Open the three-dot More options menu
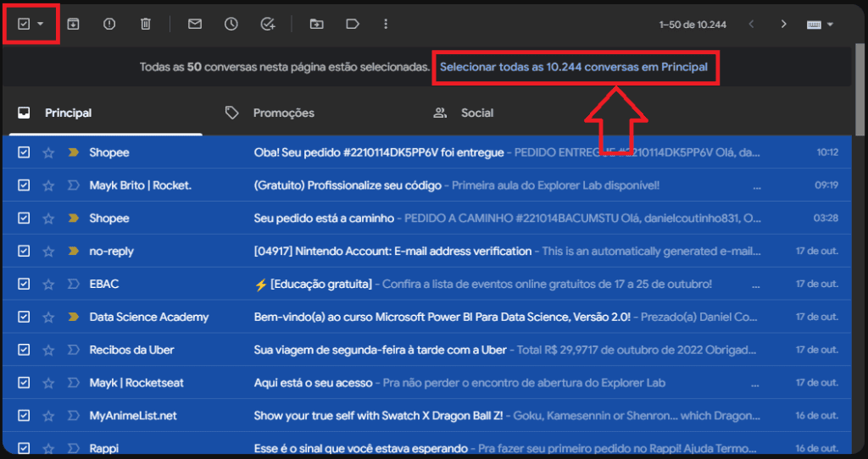 386,24
